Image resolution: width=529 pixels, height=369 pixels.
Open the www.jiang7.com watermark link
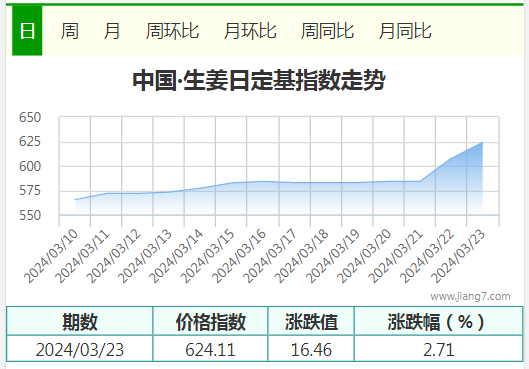[x=470, y=296]
